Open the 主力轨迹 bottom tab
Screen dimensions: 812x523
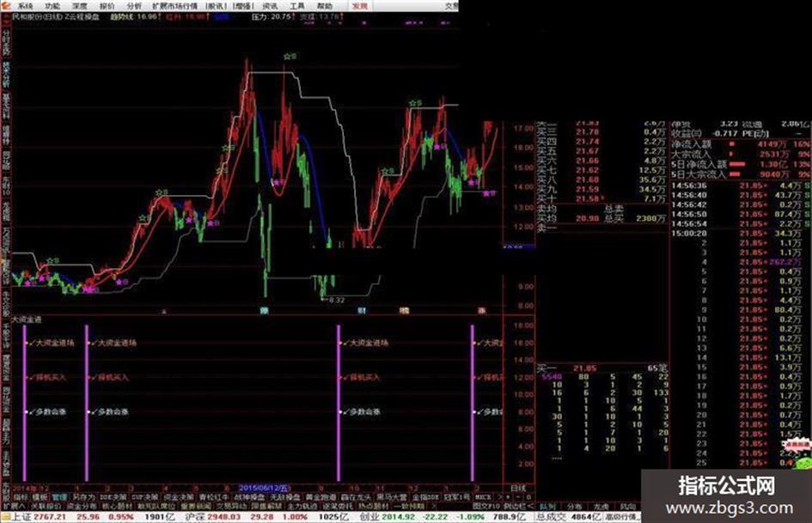pyautogui.click(x=302, y=506)
